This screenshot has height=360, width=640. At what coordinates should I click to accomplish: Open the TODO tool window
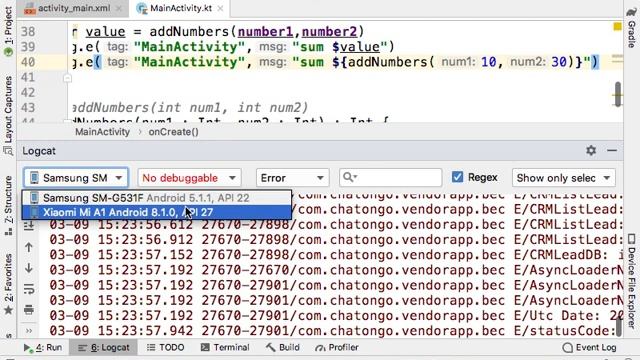pyautogui.click(x=165, y=347)
